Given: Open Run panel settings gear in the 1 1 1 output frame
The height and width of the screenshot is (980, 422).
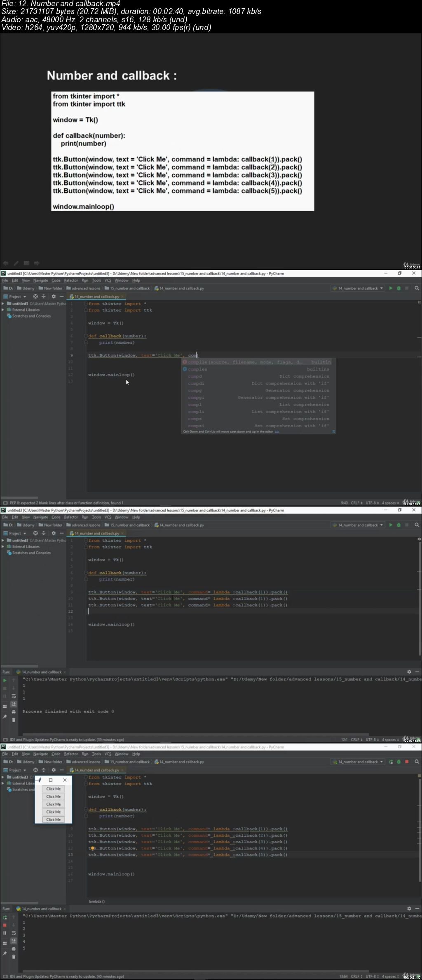Looking at the screenshot, I should click(409, 672).
